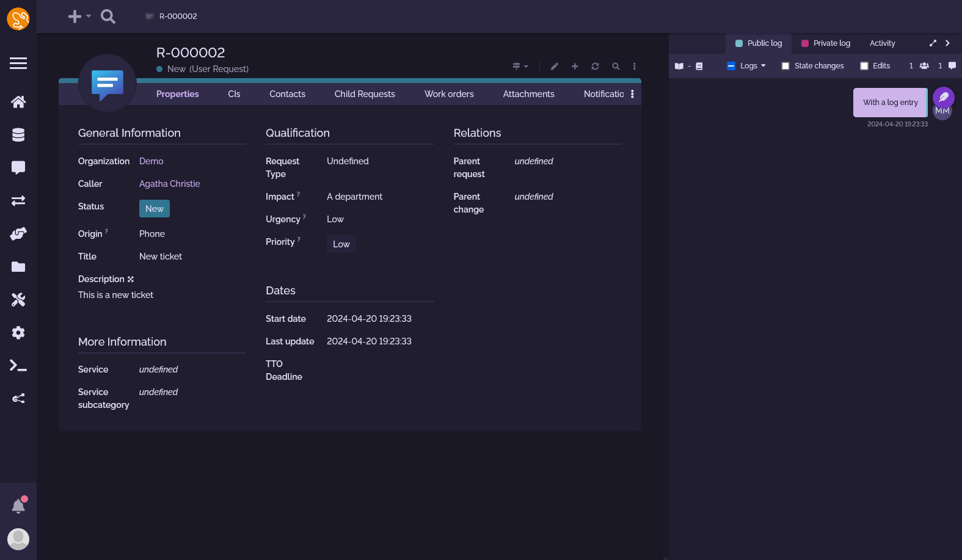Image resolution: width=962 pixels, height=560 pixels.
Task: Select the Private log tab
Action: coord(826,43)
